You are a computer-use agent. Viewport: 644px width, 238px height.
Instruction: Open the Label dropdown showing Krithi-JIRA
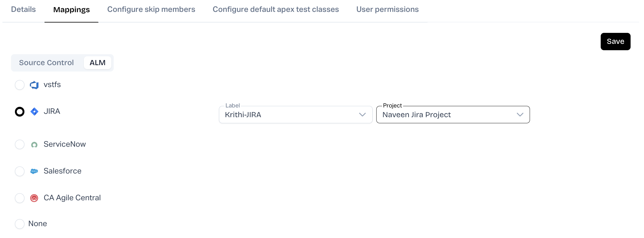290,115
